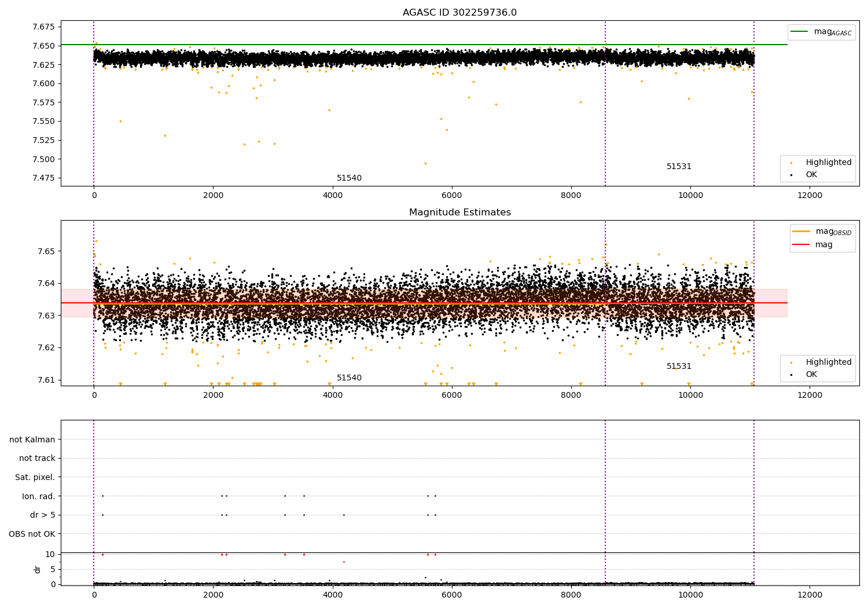
Task: Click 'OK' legend entry in Magnitude Estimates plot
Action: pyautogui.click(x=804, y=375)
